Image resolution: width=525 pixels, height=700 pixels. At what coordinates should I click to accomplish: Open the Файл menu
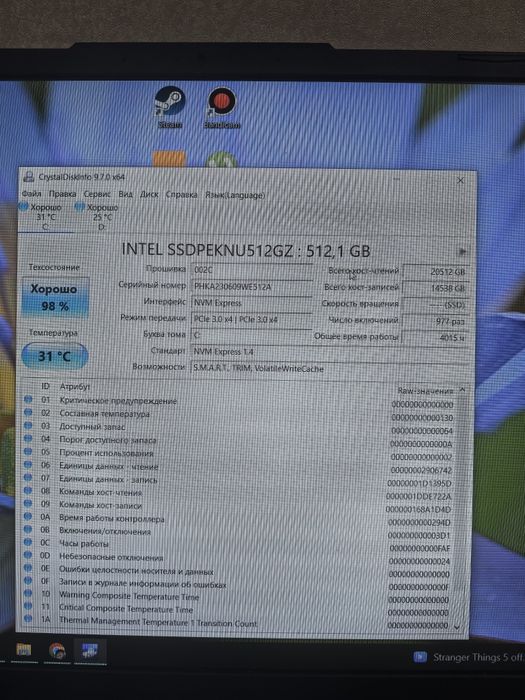[31, 194]
